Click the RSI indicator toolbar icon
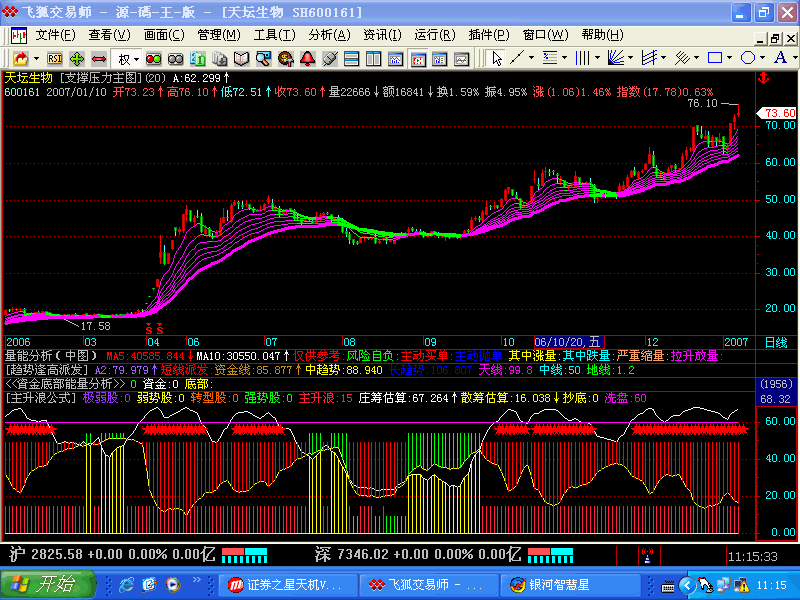Image resolution: width=800 pixels, height=600 pixels. point(55,58)
